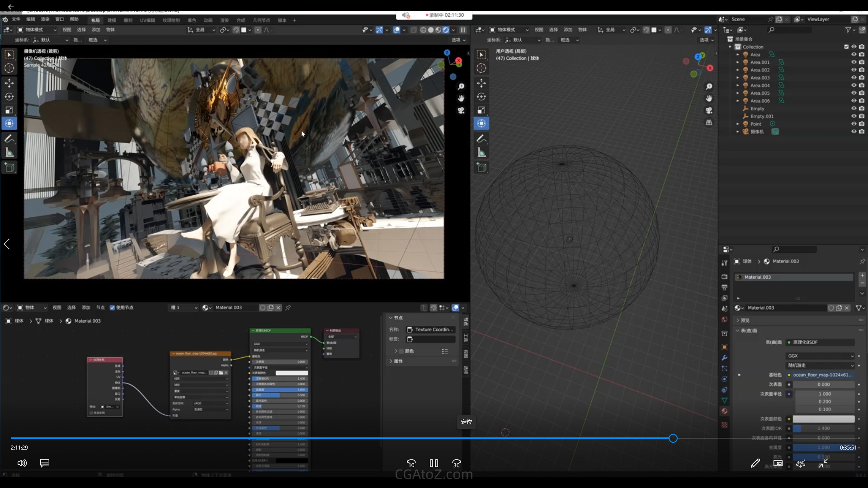Image resolution: width=868 pixels, height=488 pixels.
Task: Toggle visibility of Point light
Action: pos(854,124)
